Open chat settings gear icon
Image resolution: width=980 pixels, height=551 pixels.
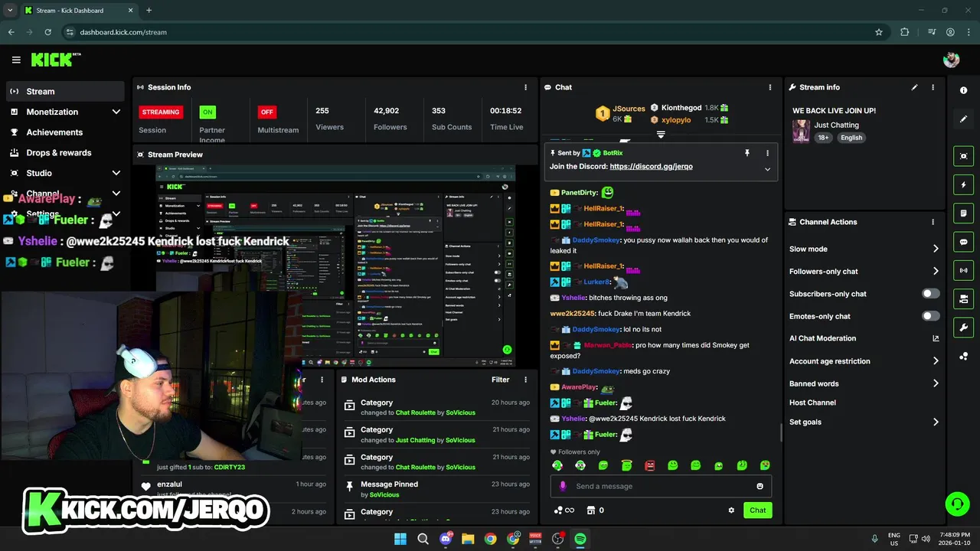point(731,510)
